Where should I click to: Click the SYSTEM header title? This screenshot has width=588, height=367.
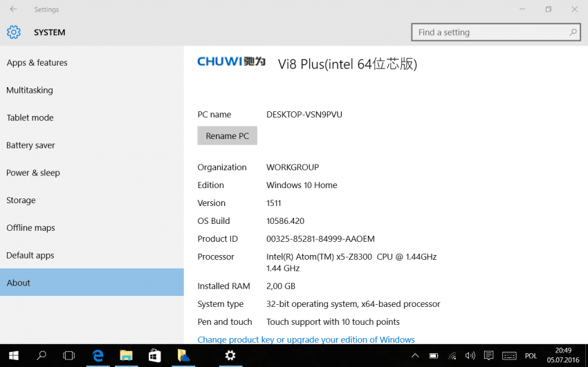[50, 32]
